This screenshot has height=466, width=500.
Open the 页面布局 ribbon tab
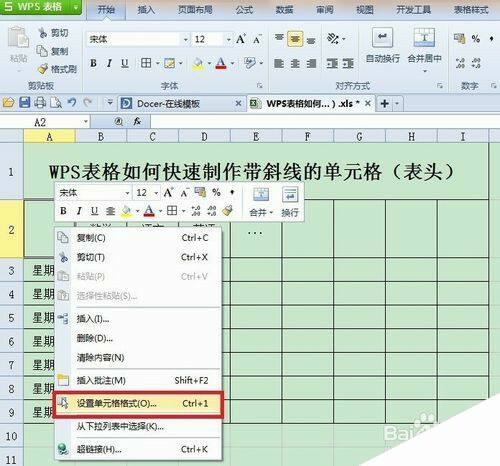[195, 10]
